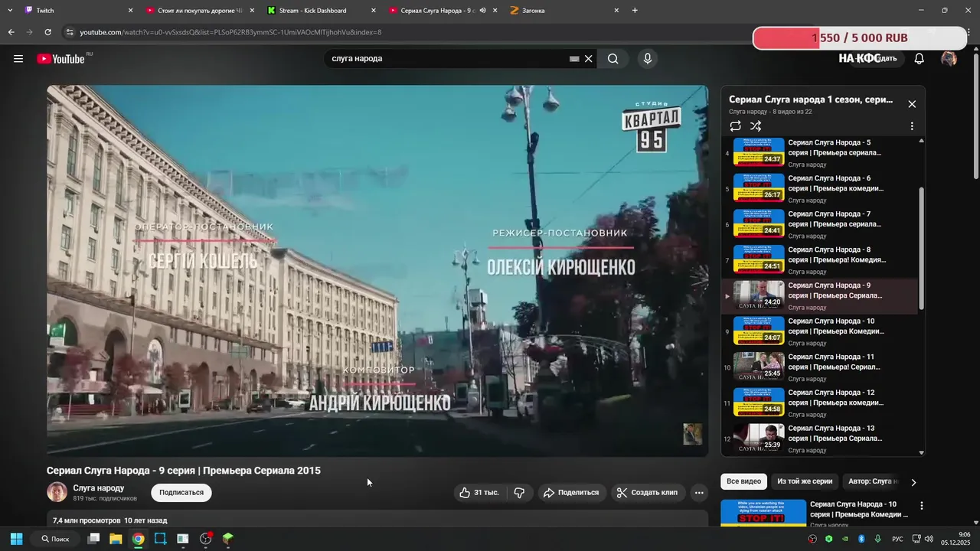Switch to the Загонка browser tab
This screenshot has height=551, width=980.
pyautogui.click(x=563, y=11)
